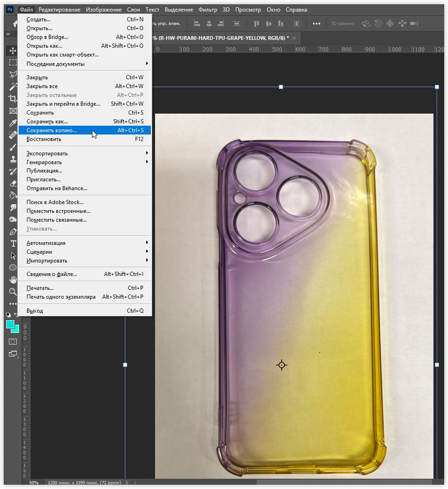The height and width of the screenshot is (489, 448).
Task: Click the Eraser tool
Action: coord(13,183)
